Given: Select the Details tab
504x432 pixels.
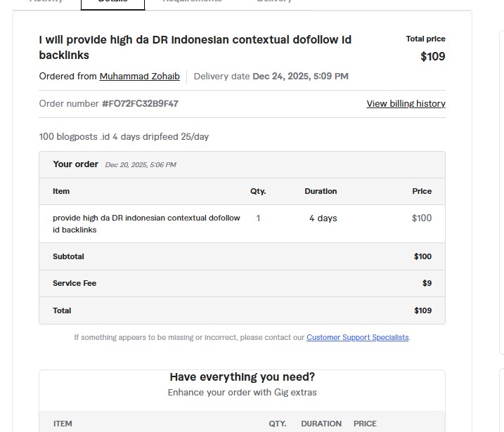Looking at the screenshot, I should coord(112,2).
